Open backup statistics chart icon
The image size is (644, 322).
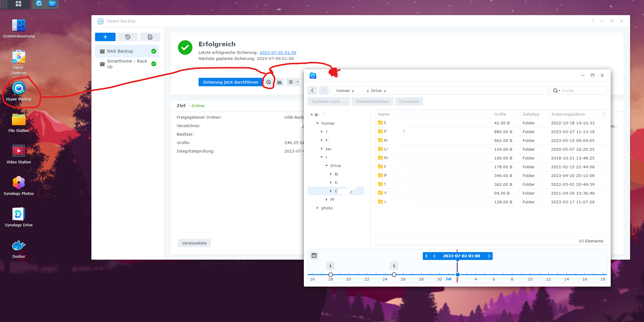(280, 82)
